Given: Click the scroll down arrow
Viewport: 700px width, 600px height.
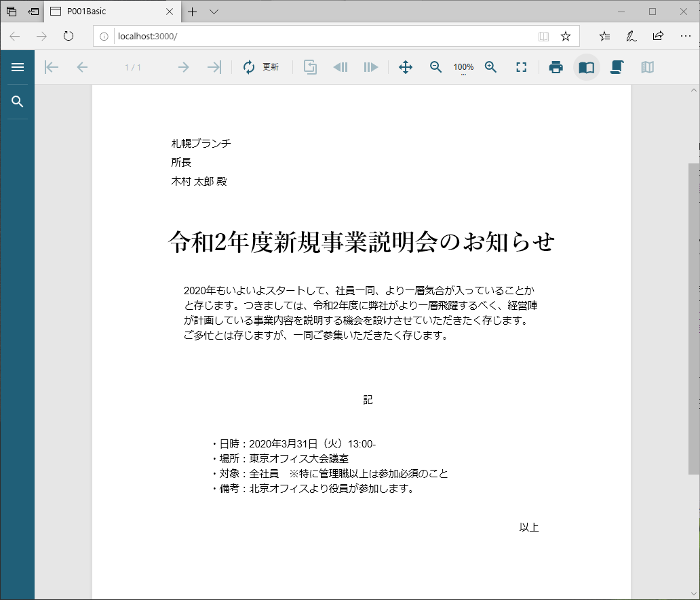Looking at the screenshot, I should click(694, 593).
